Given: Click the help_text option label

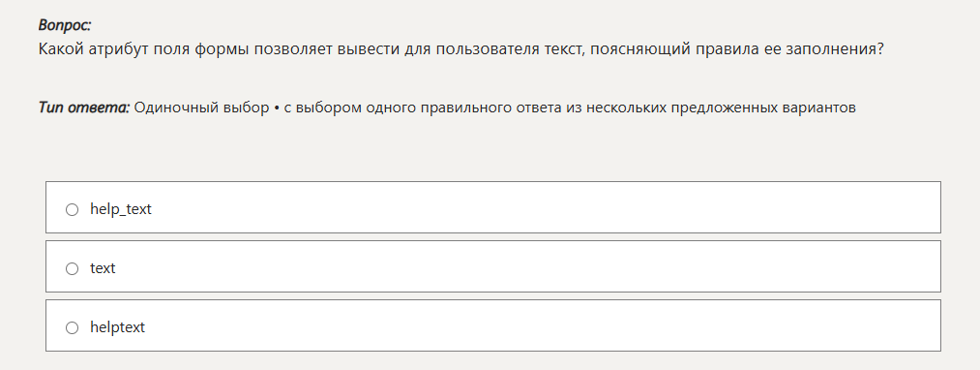Looking at the screenshot, I should tap(121, 209).
